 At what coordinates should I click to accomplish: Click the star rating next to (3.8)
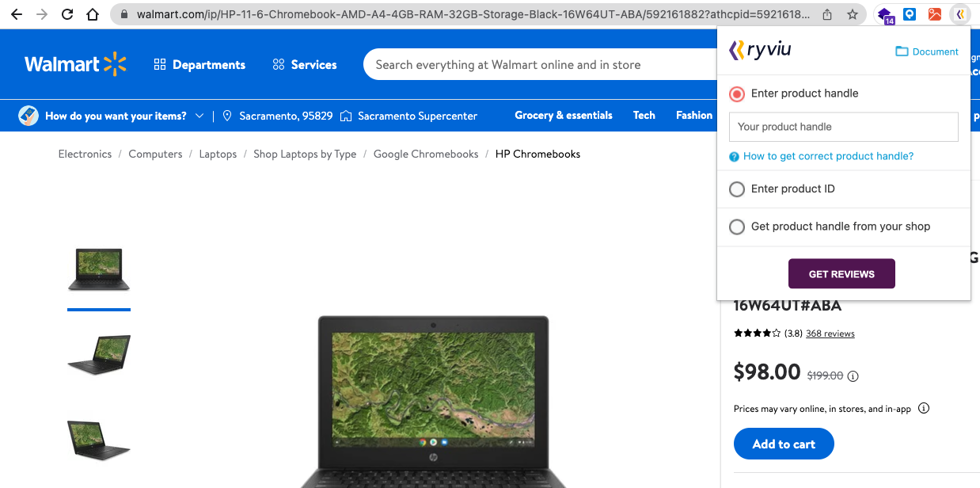click(x=758, y=334)
